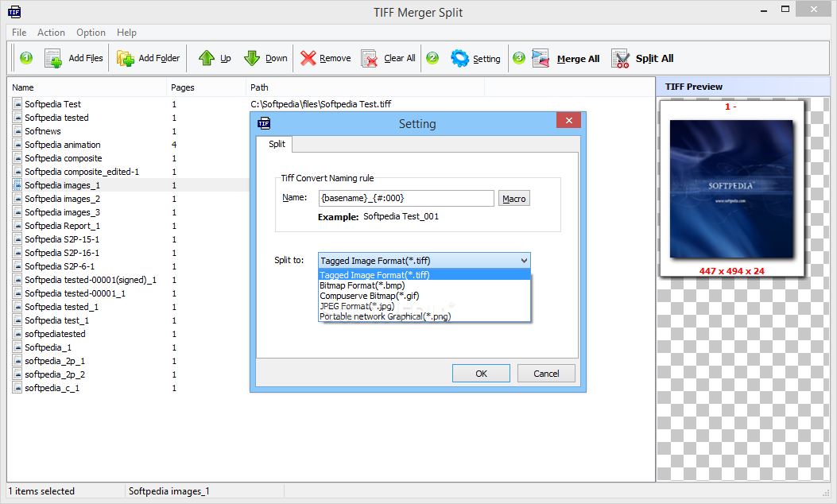Choose JPEG Format(*.jpg) option
The image size is (837, 504).
click(x=424, y=306)
